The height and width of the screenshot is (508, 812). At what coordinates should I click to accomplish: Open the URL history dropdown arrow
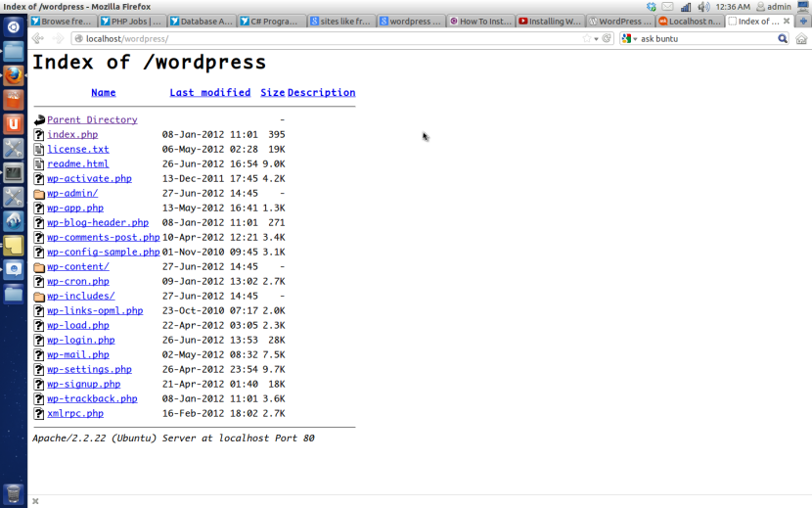click(597, 39)
